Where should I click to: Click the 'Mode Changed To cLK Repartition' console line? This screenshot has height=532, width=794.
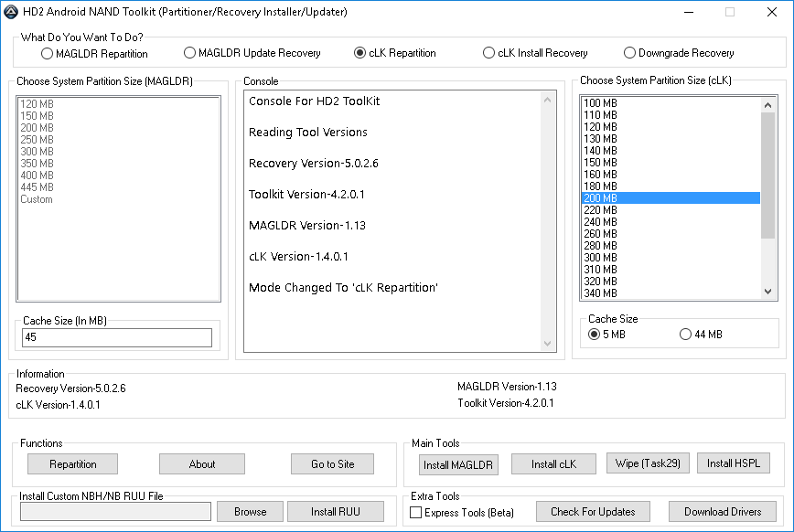[x=343, y=288]
